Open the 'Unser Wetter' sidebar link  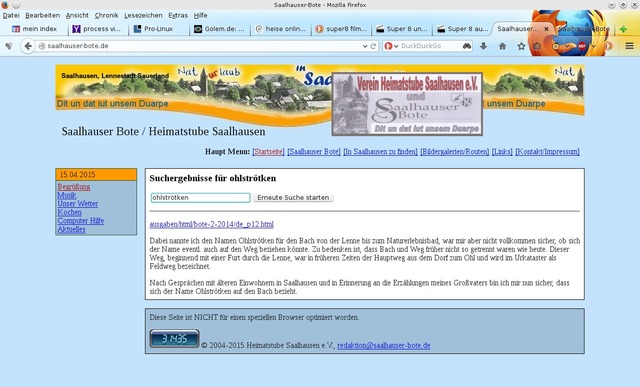coord(78,204)
